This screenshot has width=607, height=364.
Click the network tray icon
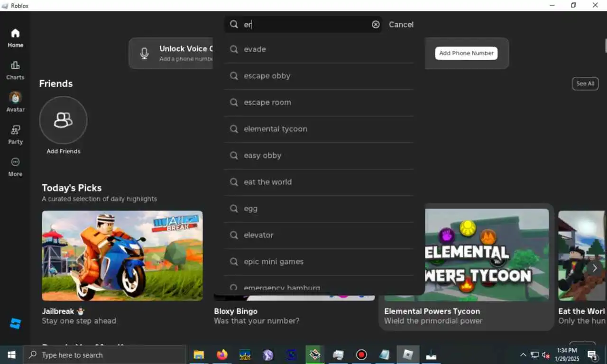tap(534, 355)
